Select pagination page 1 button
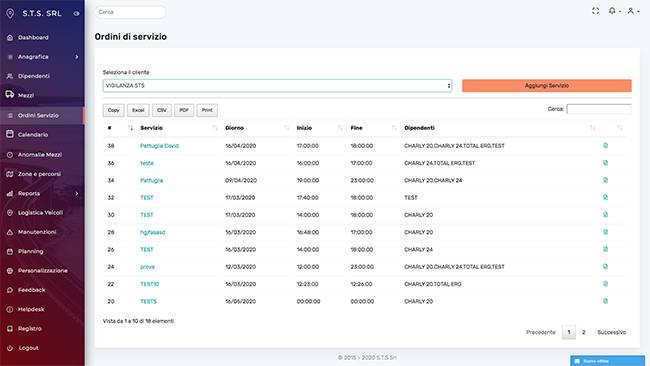650x366 pixels. [569, 332]
